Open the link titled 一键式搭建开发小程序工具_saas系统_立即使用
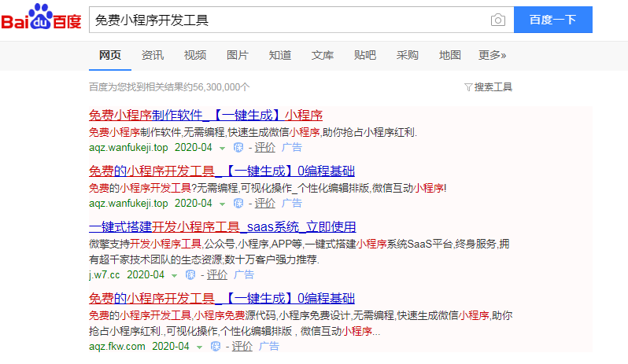Image resolution: width=628 pixels, height=364 pixels. click(222, 226)
